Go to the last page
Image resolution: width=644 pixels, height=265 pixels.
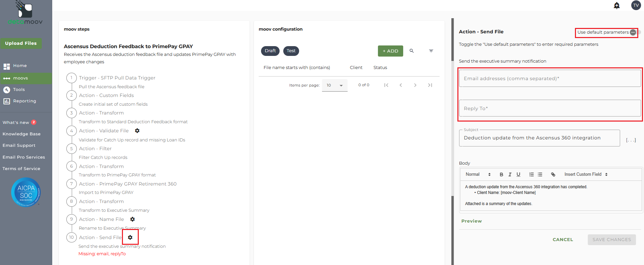[x=430, y=85]
